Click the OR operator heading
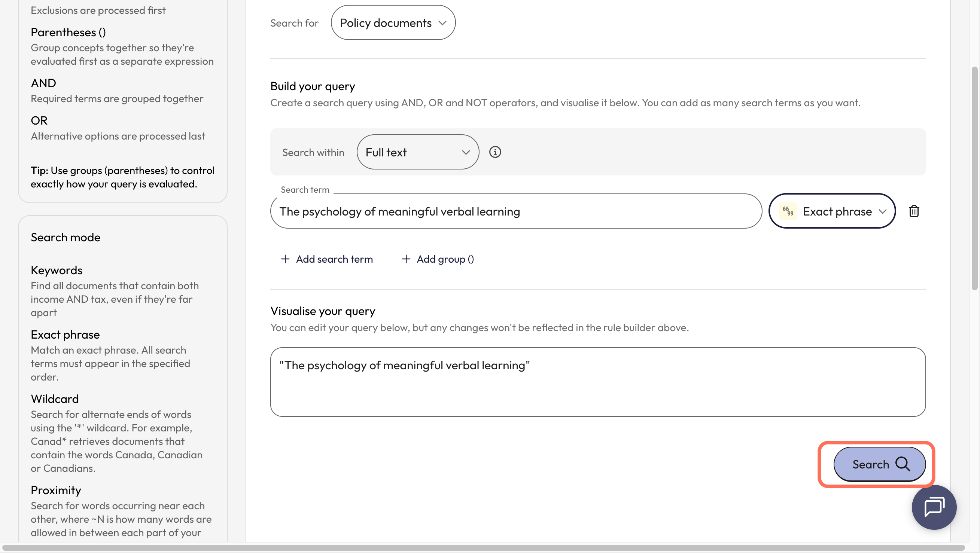 39,120
